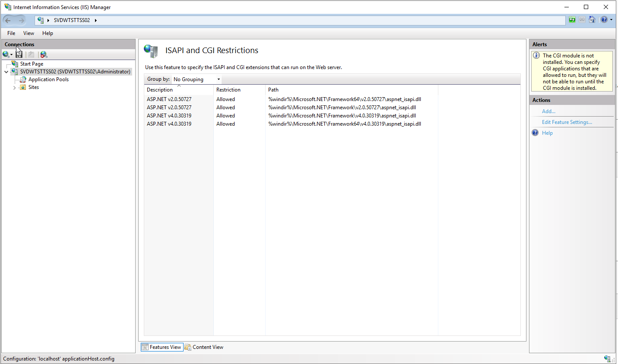Sort by the Path column header

click(352, 90)
